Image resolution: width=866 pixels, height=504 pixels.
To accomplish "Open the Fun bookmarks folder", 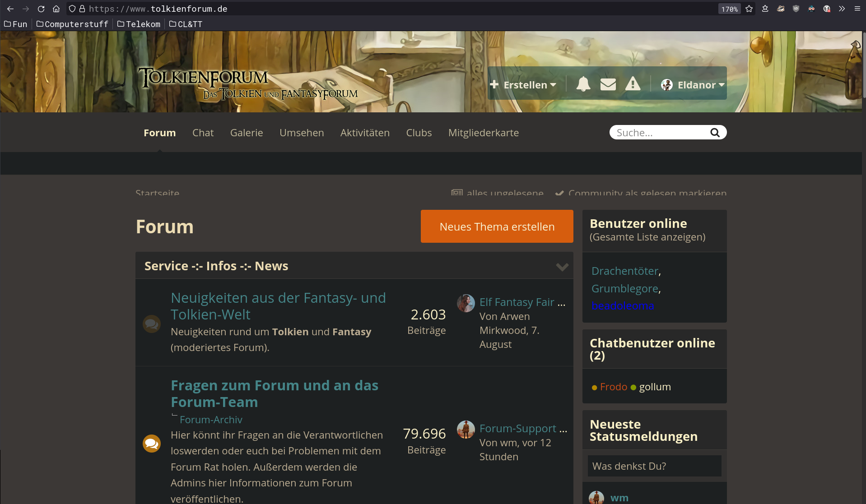I will (x=16, y=24).
